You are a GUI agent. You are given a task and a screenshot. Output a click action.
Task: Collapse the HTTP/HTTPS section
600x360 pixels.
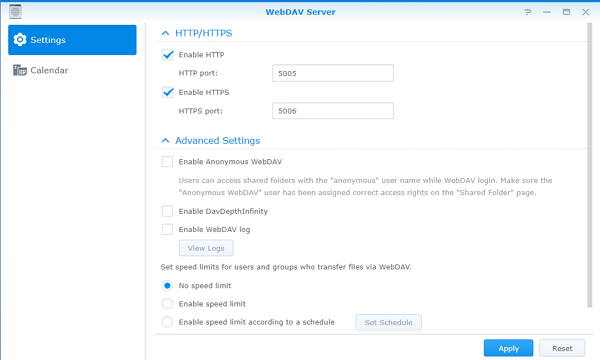point(165,33)
